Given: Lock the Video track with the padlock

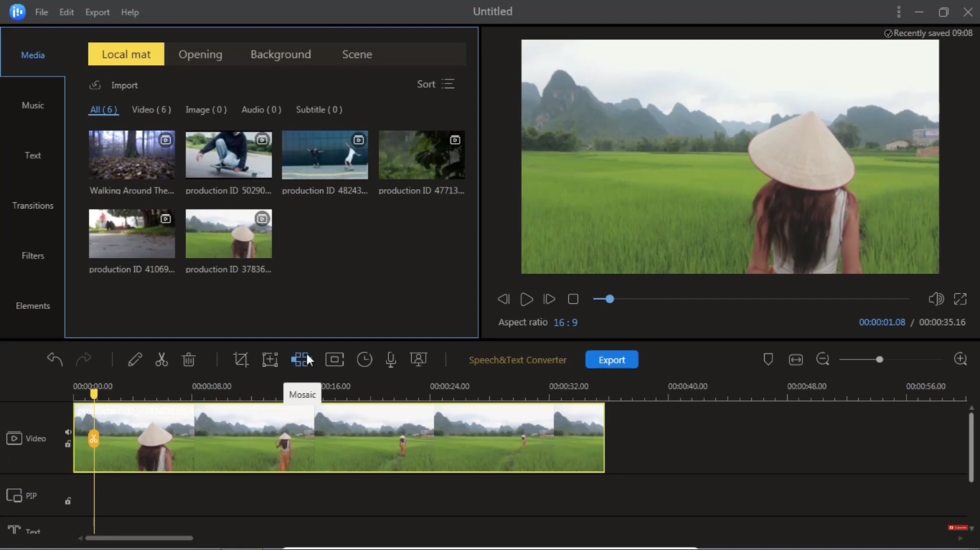Looking at the screenshot, I should (67, 444).
